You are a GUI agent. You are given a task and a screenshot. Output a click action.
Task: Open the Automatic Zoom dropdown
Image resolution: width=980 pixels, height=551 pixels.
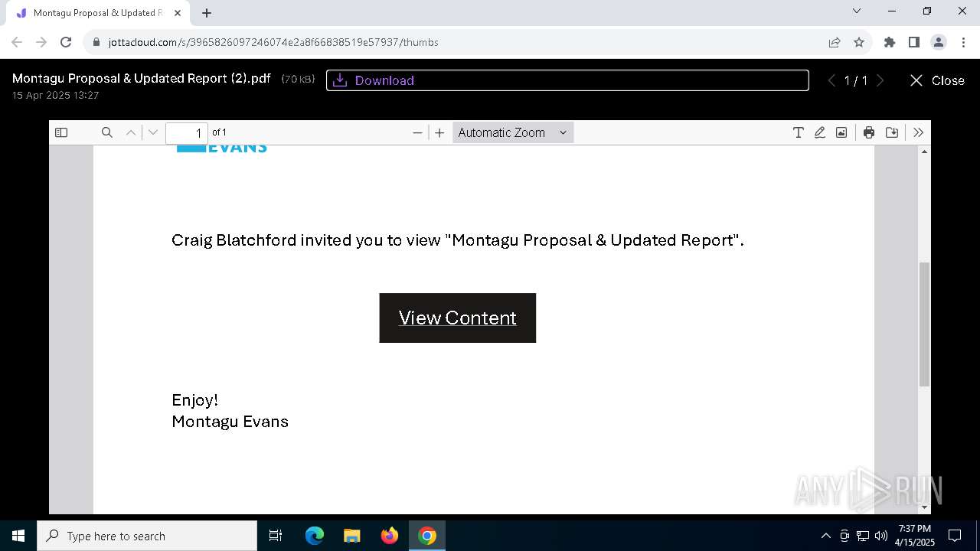click(512, 132)
